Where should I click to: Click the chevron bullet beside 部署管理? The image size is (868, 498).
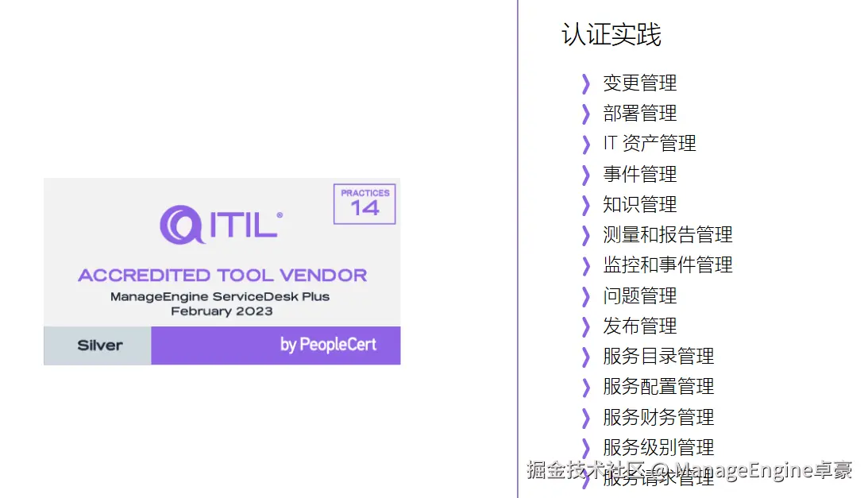tap(585, 114)
